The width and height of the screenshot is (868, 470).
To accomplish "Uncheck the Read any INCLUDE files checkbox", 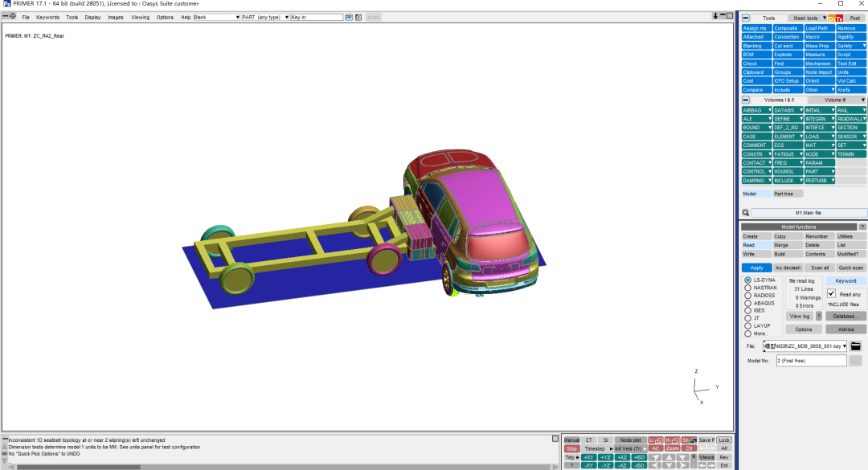I will [832, 294].
